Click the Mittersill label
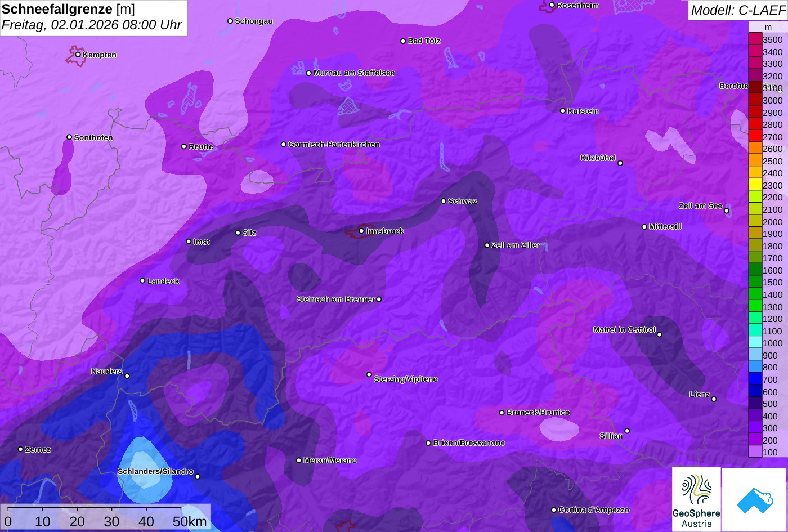This screenshot has height=532, width=788. 665,226
